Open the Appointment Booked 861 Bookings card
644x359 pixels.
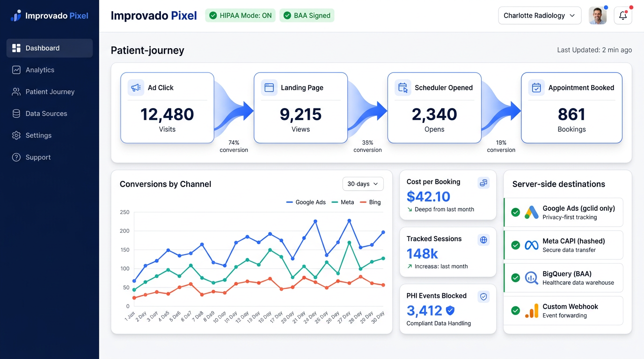pyautogui.click(x=571, y=108)
